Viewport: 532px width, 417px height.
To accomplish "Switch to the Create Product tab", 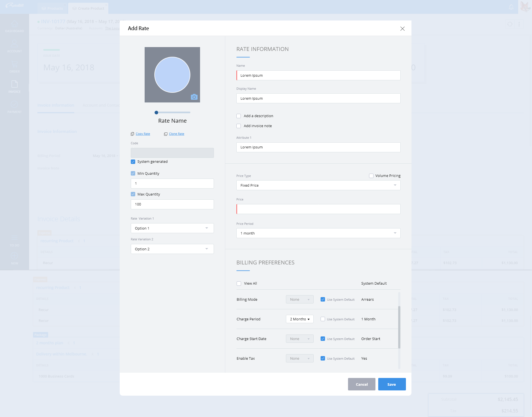I will pyautogui.click(x=88, y=8).
